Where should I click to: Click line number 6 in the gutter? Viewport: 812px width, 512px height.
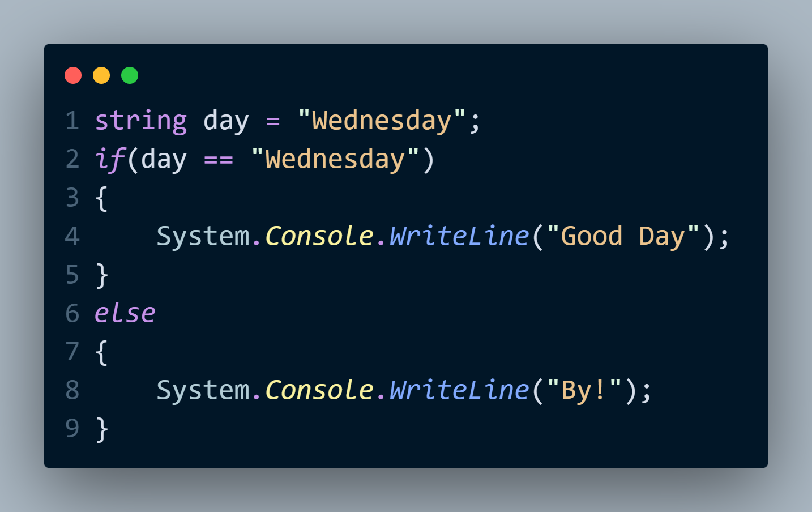click(72, 313)
